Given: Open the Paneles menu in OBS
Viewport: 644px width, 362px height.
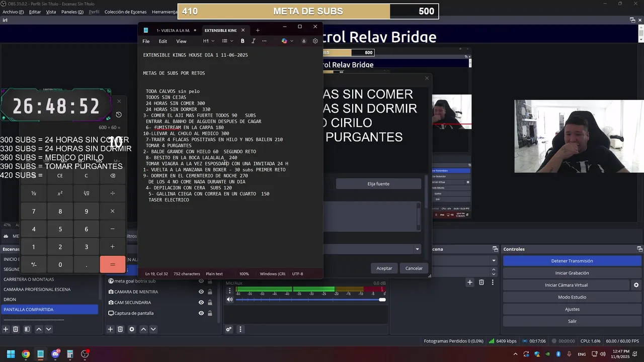Looking at the screenshot, I should (72, 12).
